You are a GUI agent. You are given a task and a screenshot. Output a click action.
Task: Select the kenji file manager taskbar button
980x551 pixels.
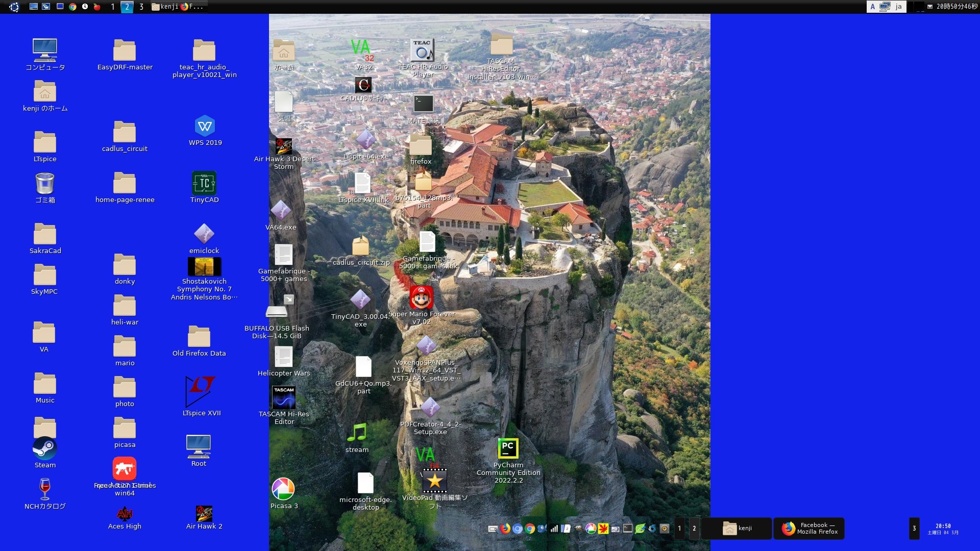[x=737, y=529]
